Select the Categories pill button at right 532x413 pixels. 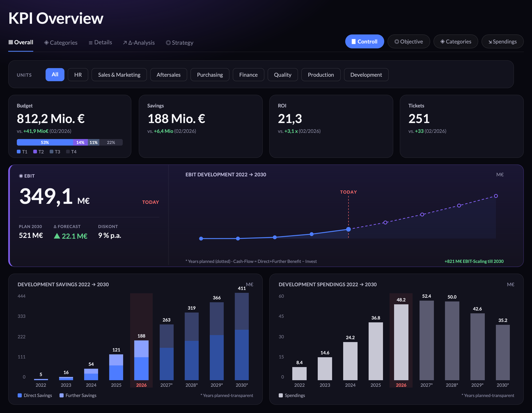click(x=455, y=41)
